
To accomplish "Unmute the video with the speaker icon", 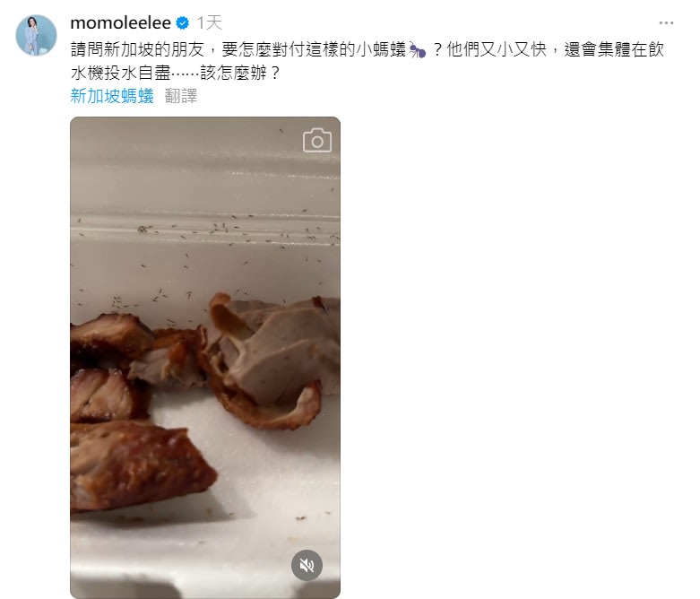I will (x=307, y=565).
